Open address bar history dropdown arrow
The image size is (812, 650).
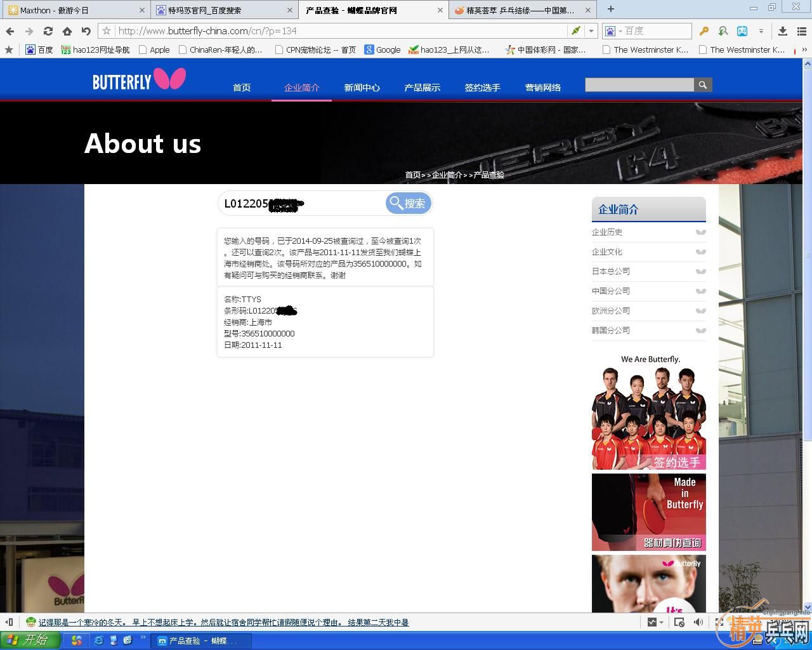tap(591, 31)
